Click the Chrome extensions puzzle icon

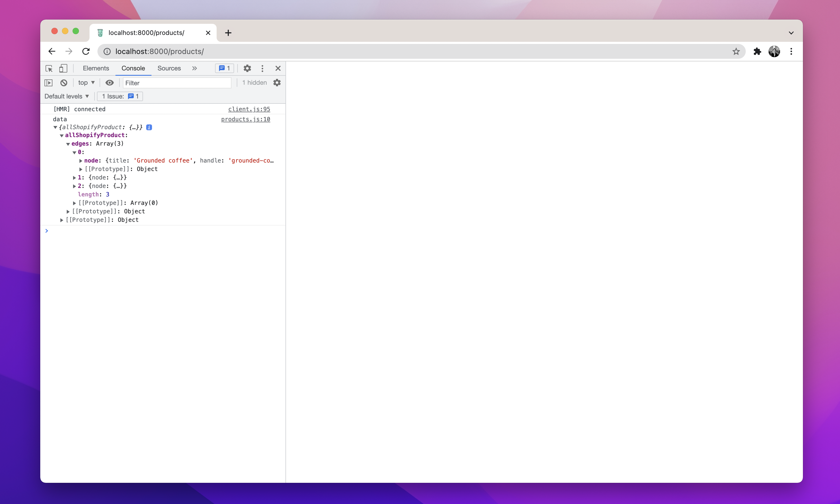point(757,51)
